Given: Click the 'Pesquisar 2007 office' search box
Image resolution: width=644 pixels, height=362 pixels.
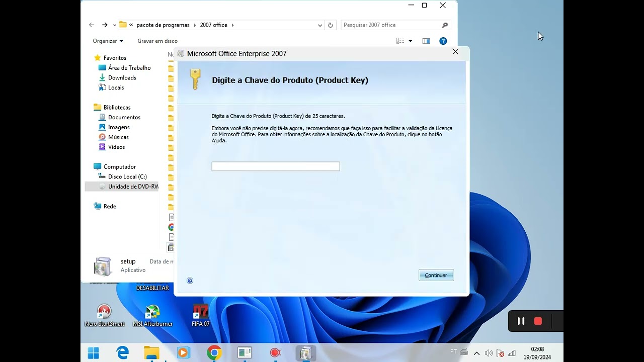Looking at the screenshot, I should pyautogui.click(x=390, y=25).
